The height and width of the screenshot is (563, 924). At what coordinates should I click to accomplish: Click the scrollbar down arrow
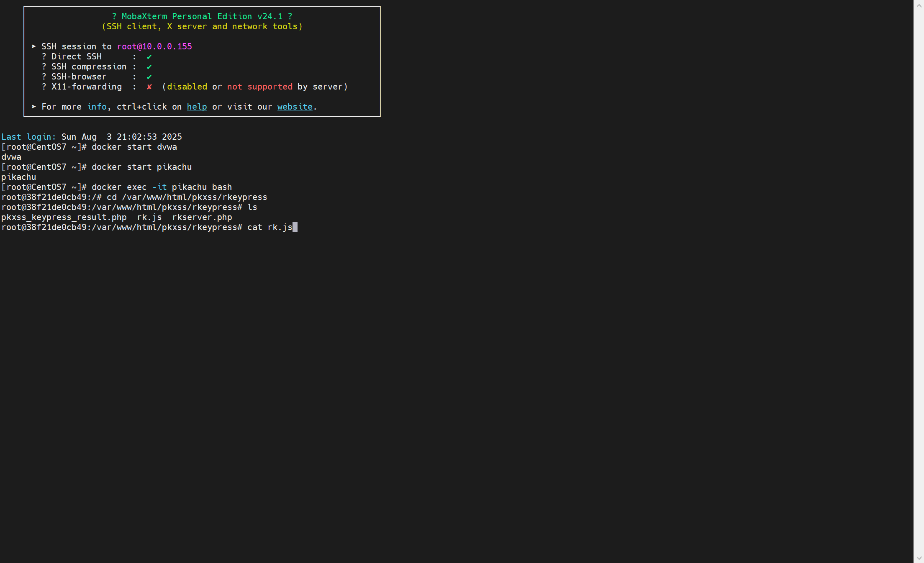[x=919, y=558]
